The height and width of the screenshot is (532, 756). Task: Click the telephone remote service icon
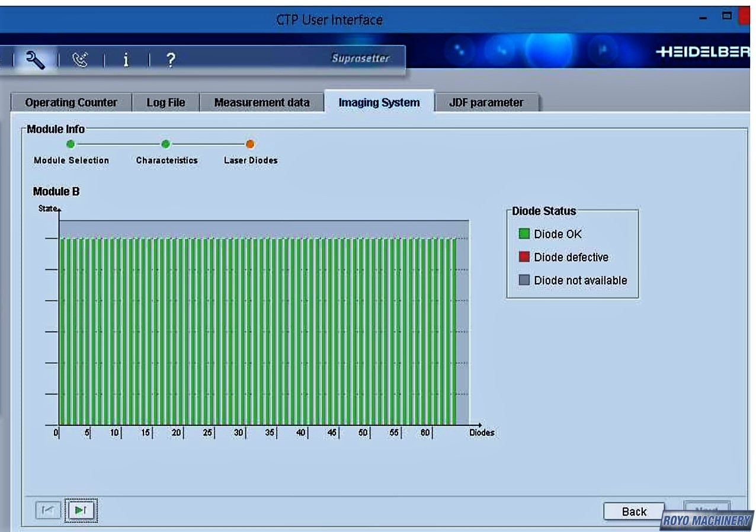pos(80,59)
